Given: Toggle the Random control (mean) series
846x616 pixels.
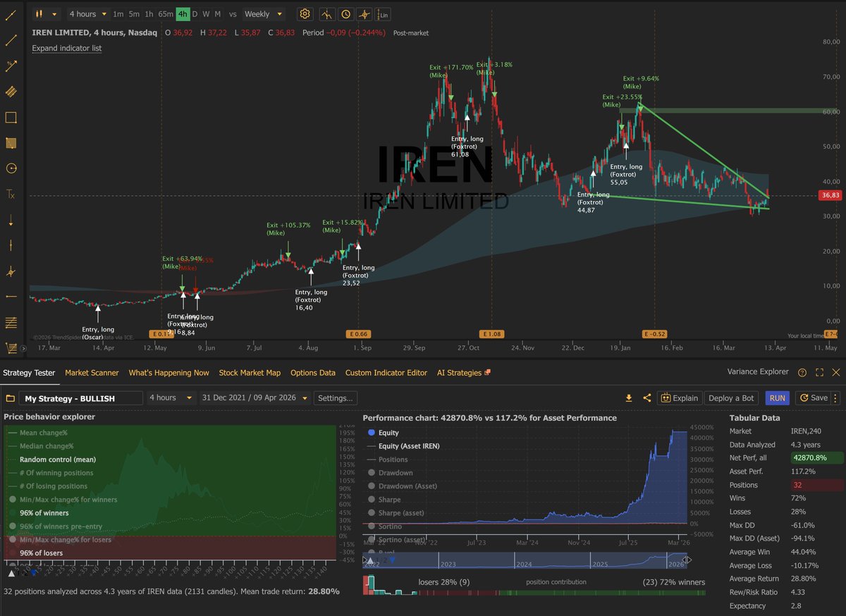Looking at the screenshot, I should click(51, 460).
